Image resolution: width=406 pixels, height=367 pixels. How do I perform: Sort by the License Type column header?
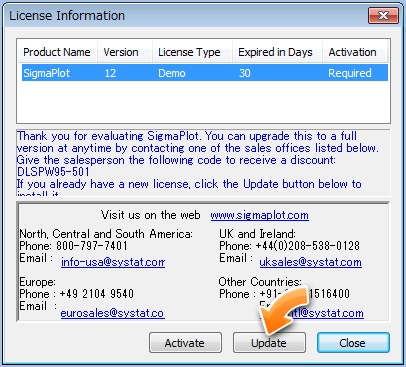click(192, 52)
